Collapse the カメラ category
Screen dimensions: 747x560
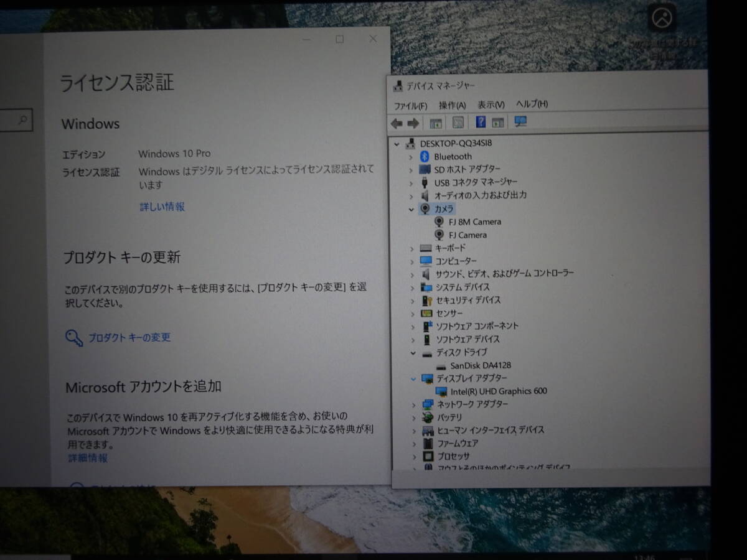pyautogui.click(x=411, y=209)
